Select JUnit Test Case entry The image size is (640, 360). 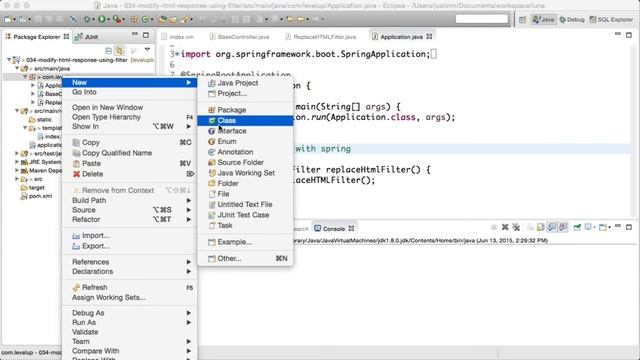245,215
